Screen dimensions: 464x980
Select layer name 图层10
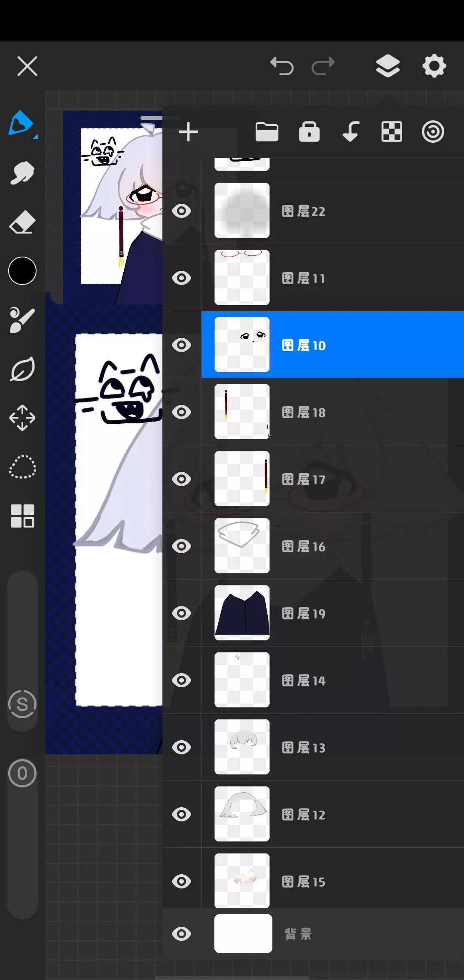(x=303, y=345)
